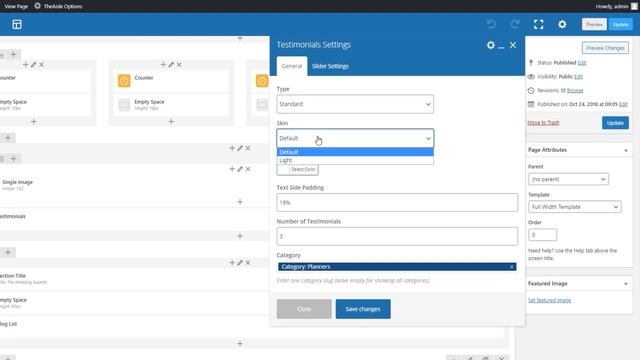640x360 pixels.
Task: Collapse the Page Attributes panel arrow
Action: [626, 150]
